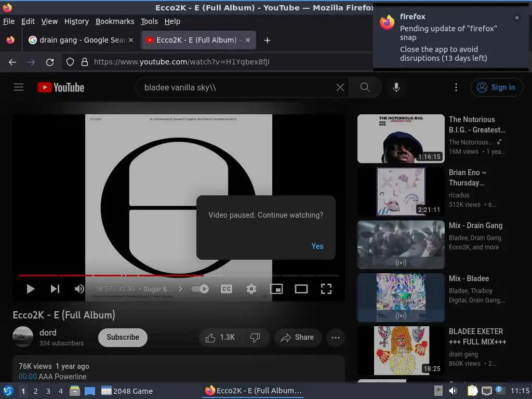Open volume control in system tray

coord(453,391)
